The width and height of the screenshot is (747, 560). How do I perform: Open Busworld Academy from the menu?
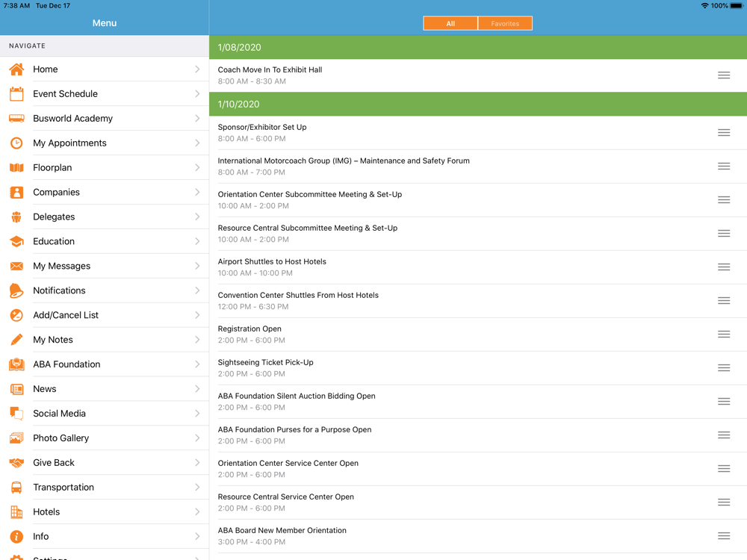click(x=105, y=119)
